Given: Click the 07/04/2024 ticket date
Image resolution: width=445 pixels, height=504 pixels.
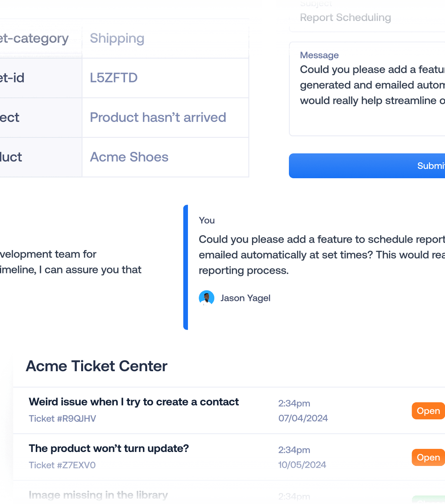Looking at the screenshot, I should tap(303, 418).
